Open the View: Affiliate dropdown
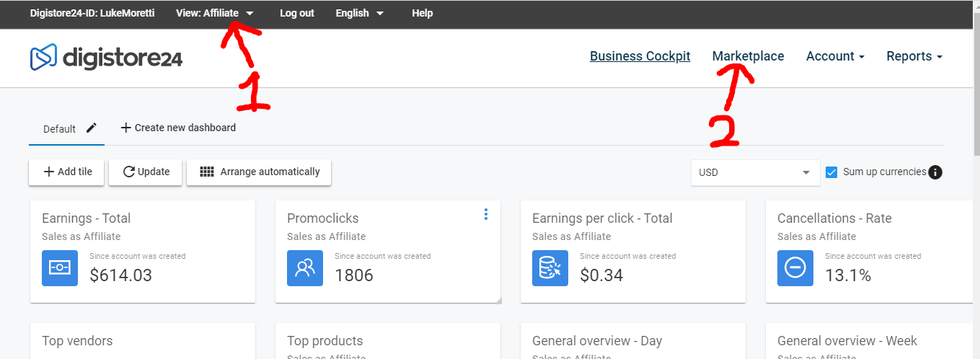The image size is (980, 359). click(x=214, y=13)
